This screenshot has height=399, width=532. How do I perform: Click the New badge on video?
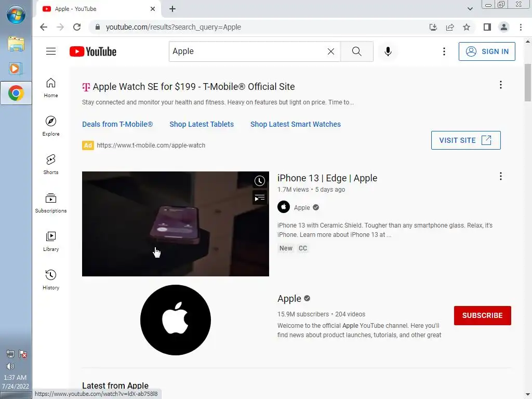[x=286, y=248]
